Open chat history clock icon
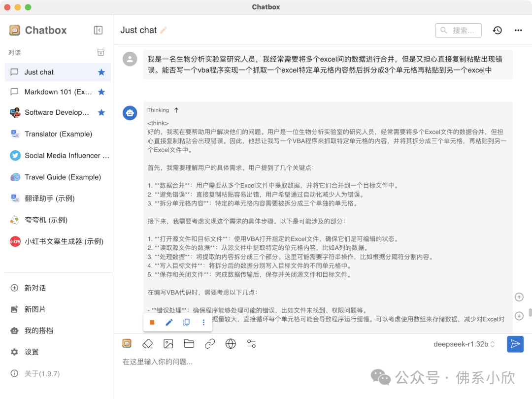The image size is (532, 399). pos(498,30)
